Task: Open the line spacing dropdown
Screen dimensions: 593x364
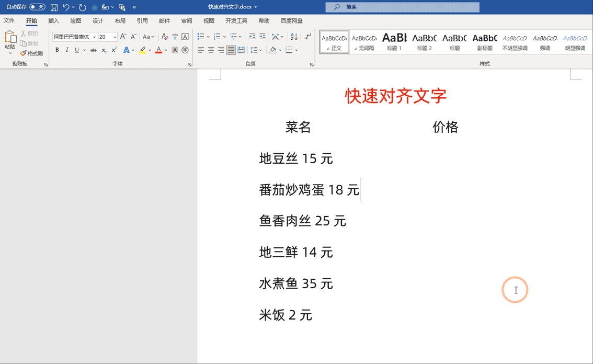Action: [260, 50]
